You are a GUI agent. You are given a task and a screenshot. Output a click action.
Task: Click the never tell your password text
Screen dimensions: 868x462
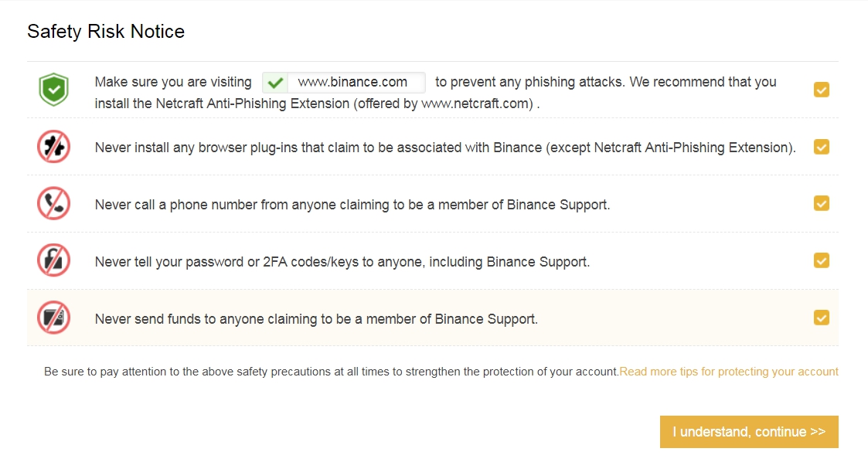coord(342,262)
